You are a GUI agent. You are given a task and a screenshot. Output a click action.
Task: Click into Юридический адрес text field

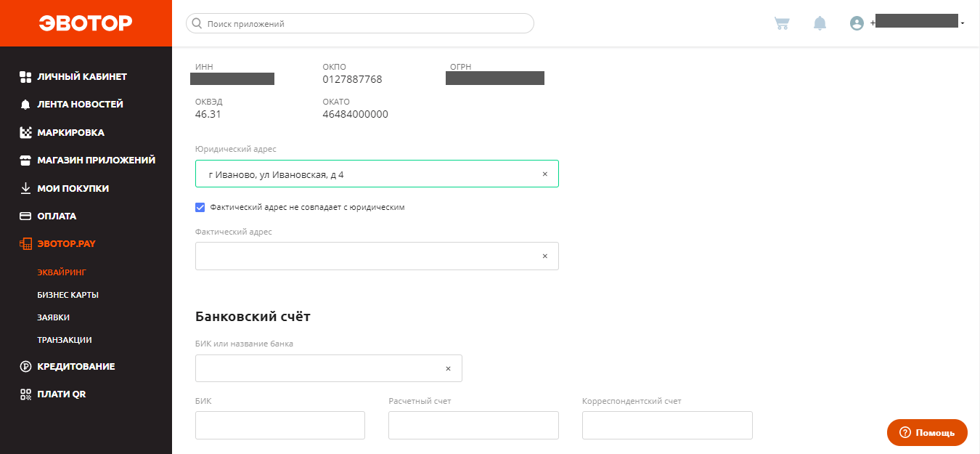377,174
